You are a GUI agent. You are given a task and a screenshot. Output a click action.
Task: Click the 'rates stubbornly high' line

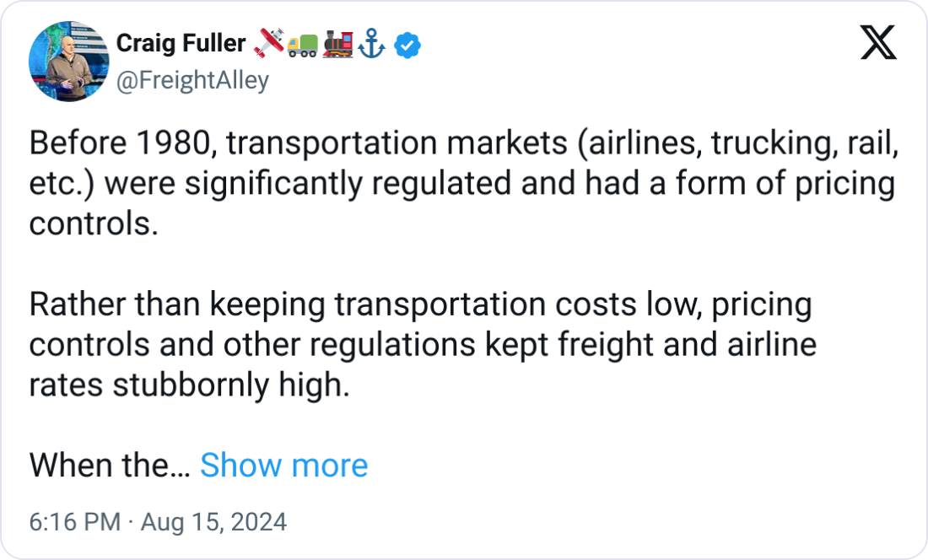pyautogui.click(x=189, y=385)
